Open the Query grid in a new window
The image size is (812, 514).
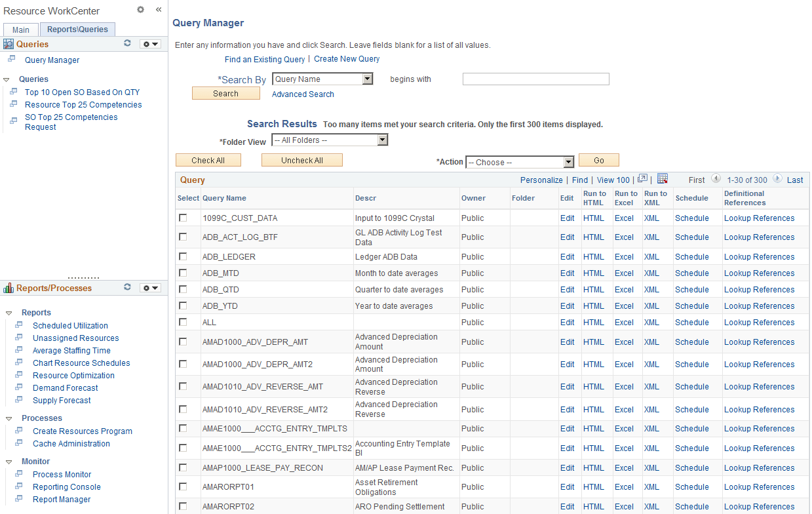coord(643,178)
